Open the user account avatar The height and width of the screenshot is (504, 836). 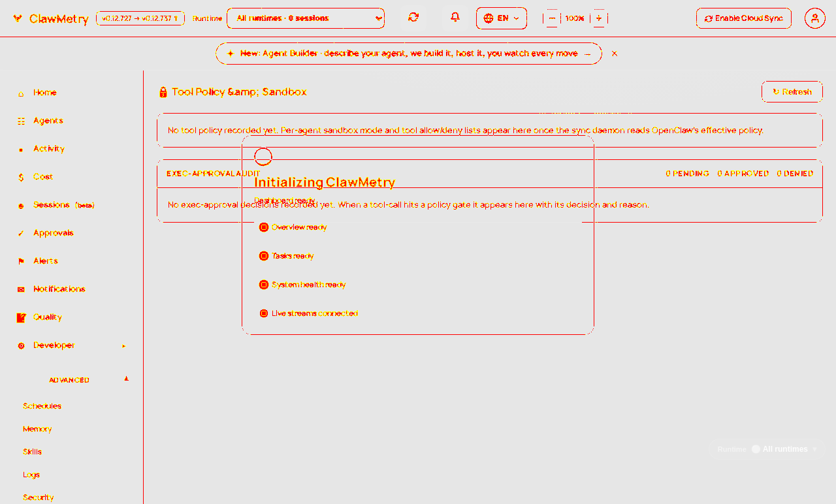tap(814, 18)
